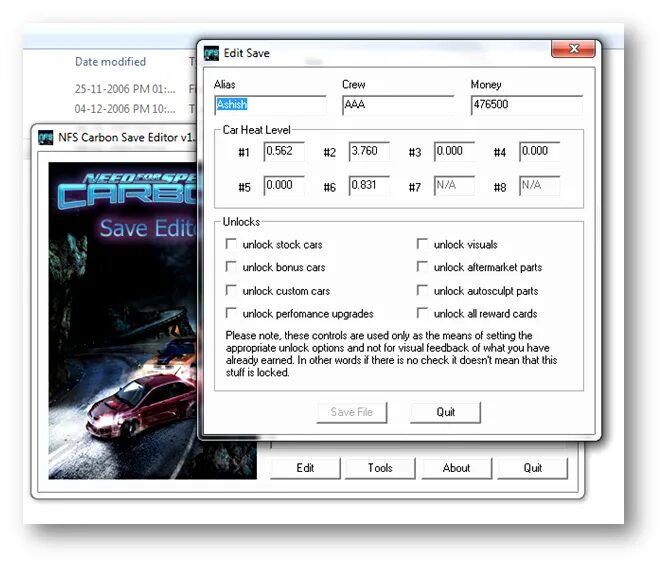This screenshot has height=567, width=667.
Task: Enable unlock bonus cars checkbox
Action: [231, 267]
